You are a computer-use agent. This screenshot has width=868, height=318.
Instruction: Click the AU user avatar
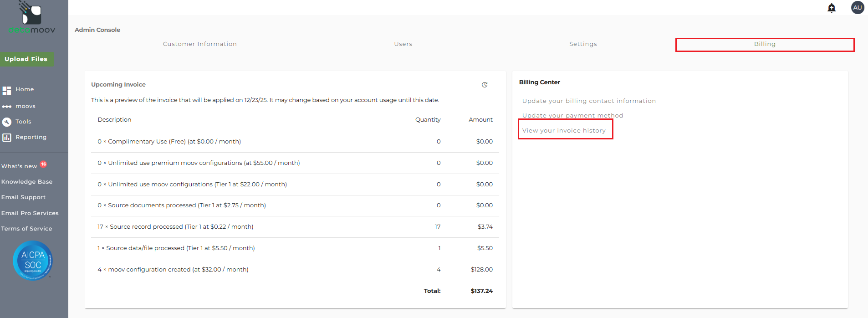(x=858, y=8)
